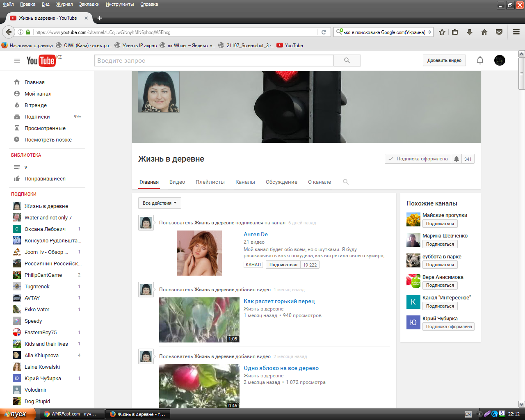Open 'Мой канал' in the sidebar
The height and width of the screenshot is (420, 525).
pos(38,94)
